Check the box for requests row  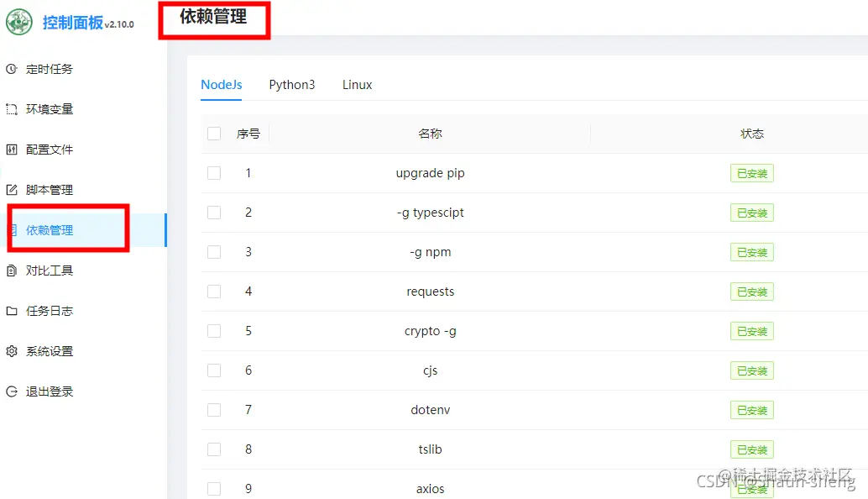214,292
